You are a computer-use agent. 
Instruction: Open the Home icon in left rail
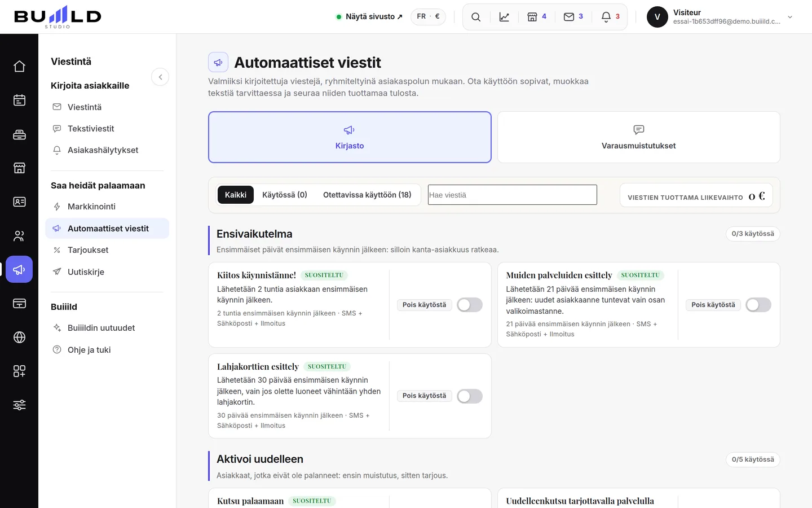[19, 67]
